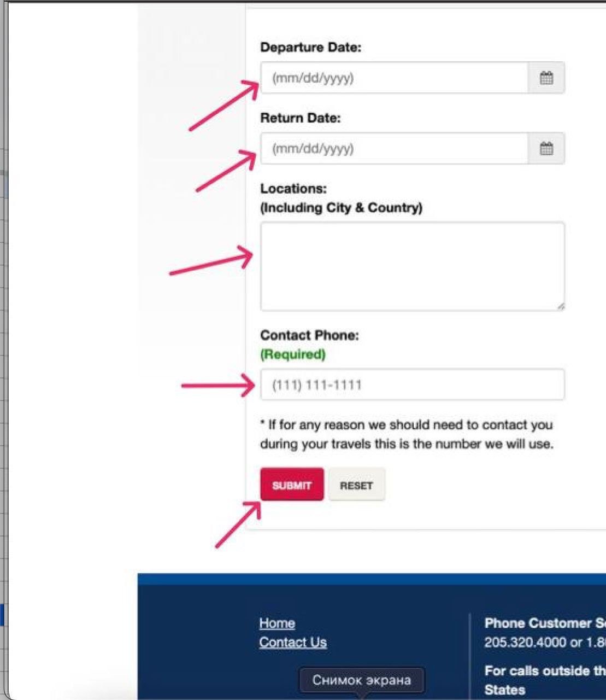The height and width of the screenshot is (700, 606).
Task: Click the "Снимок экрана" tooltip label
Action: [362, 680]
